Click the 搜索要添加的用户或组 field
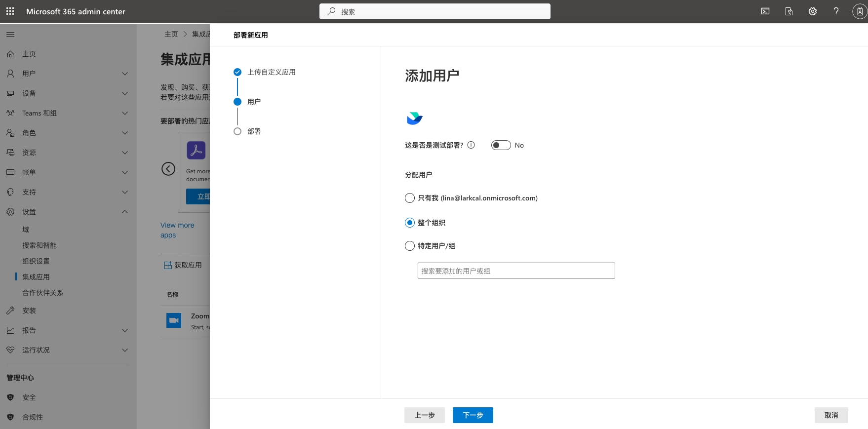This screenshot has height=429, width=868. (x=516, y=271)
